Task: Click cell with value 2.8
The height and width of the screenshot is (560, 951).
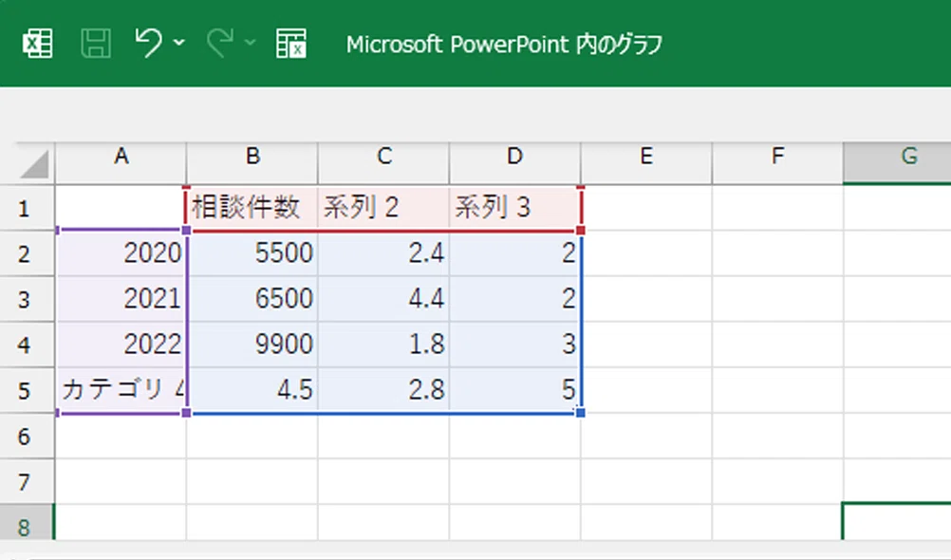Action: tap(384, 390)
